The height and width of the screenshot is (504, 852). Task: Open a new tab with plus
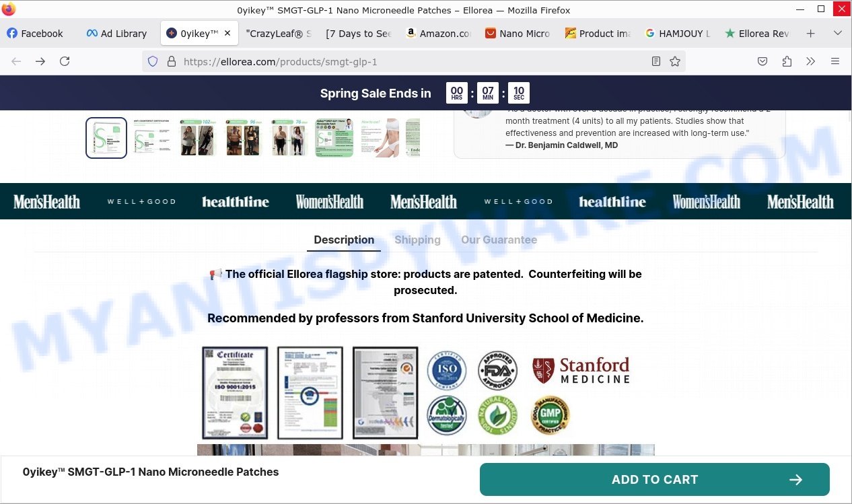pyautogui.click(x=811, y=33)
